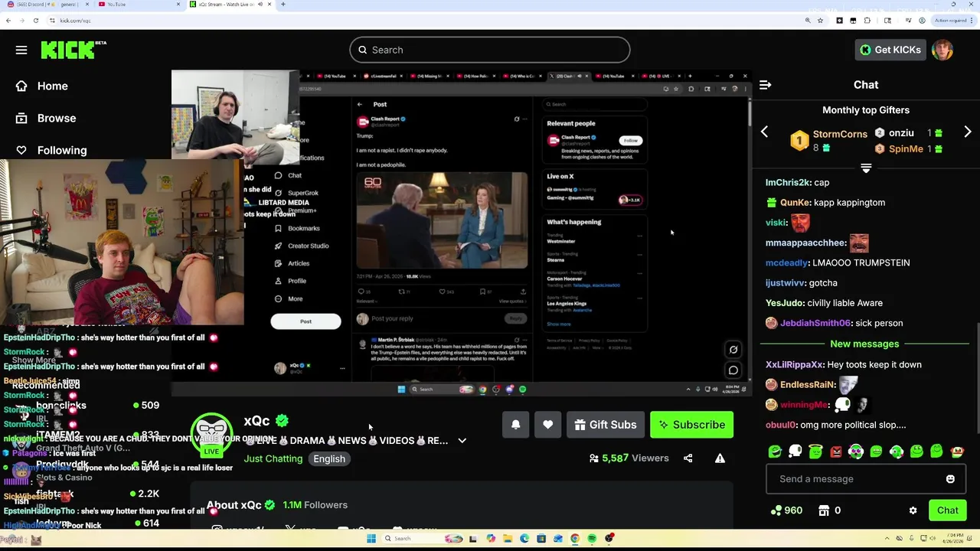Open a new browser tab
The image size is (980, 551).
click(283, 5)
